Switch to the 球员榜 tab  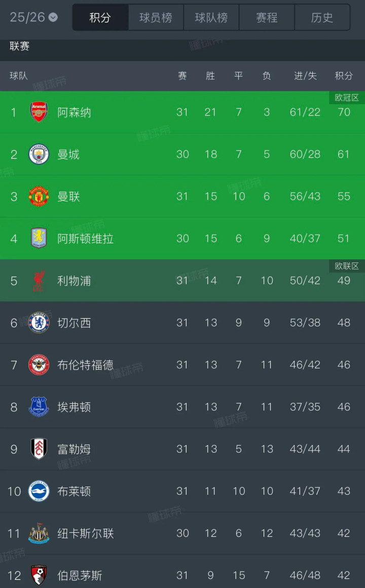click(x=156, y=18)
